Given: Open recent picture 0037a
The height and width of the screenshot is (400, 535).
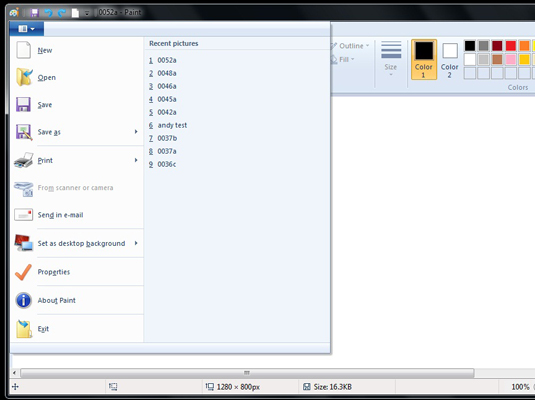Looking at the screenshot, I should pos(237,151).
